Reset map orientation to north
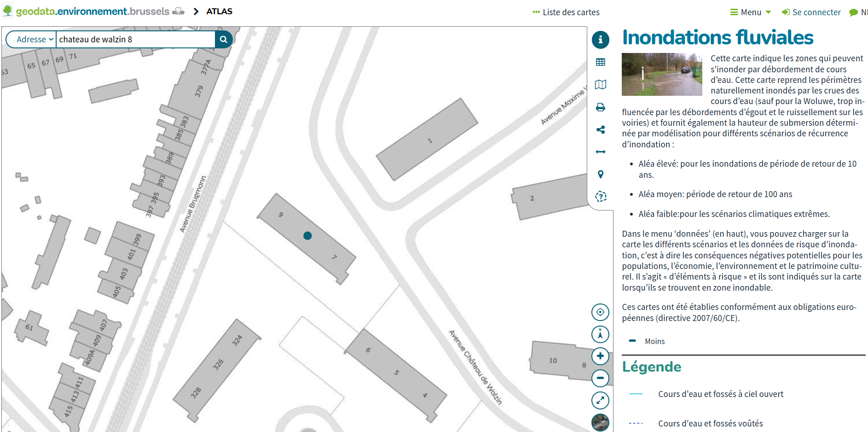868x432 pixels. point(600,334)
